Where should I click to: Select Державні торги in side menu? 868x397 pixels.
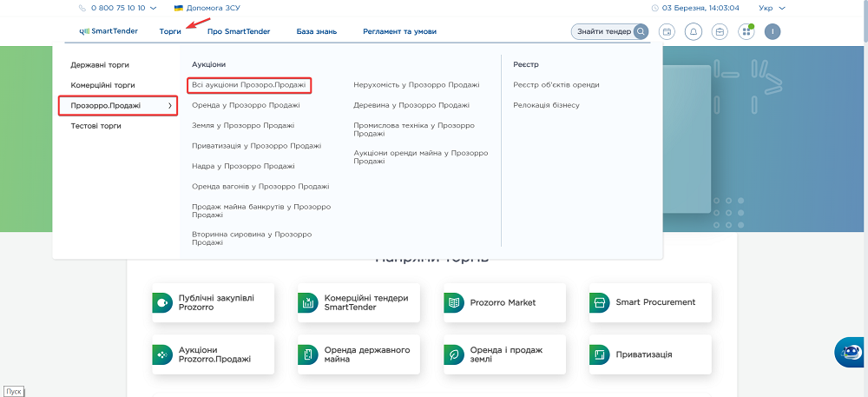click(x=100, y=65)
